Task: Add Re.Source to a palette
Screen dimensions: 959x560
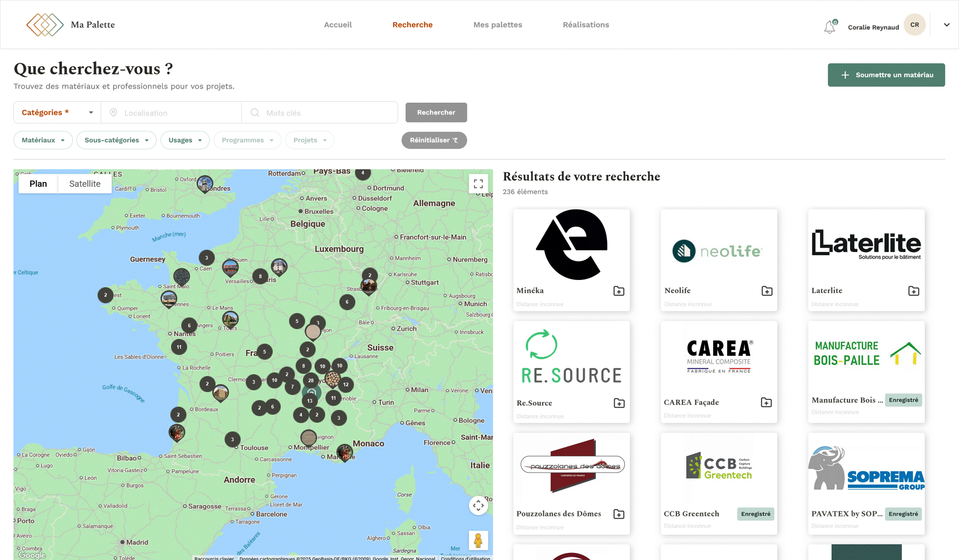Action: pos(619,403)
